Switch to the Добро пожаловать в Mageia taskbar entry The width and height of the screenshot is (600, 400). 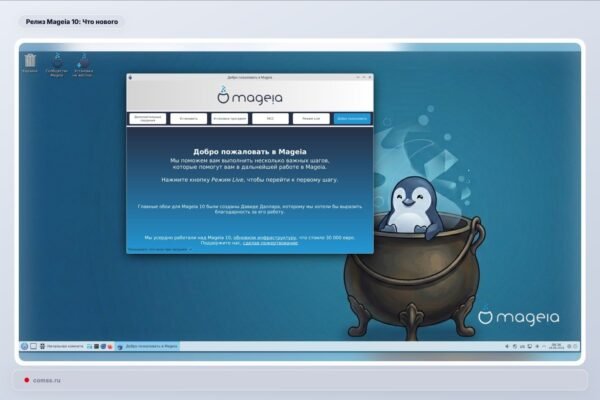pos(148,346)
